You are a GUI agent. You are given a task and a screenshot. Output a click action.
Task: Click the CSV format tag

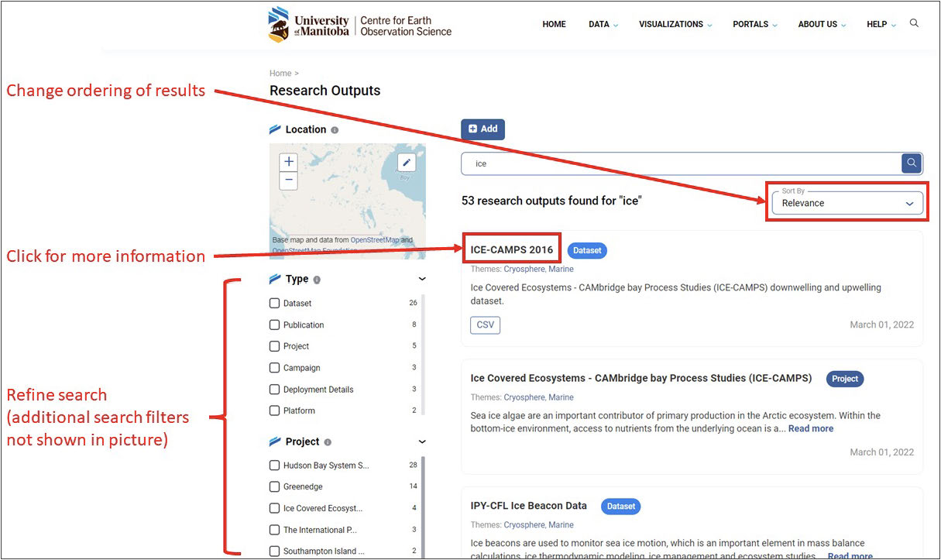pos(485,325)
